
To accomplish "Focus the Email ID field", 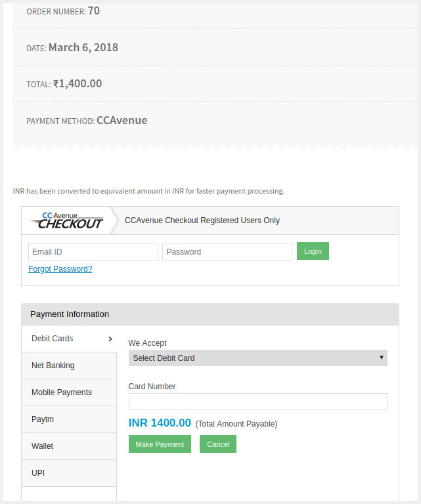I will coord(93,252).
